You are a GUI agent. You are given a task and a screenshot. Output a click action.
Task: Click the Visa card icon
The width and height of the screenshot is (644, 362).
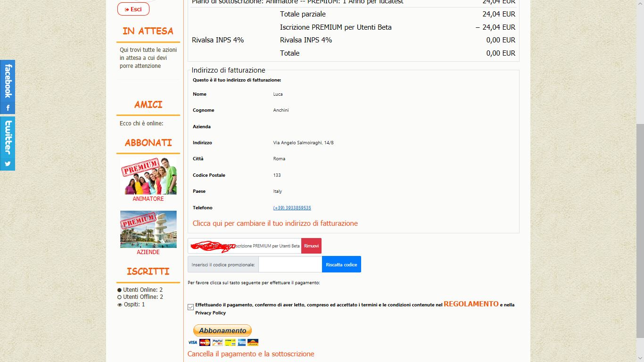[x=193, y=343]
